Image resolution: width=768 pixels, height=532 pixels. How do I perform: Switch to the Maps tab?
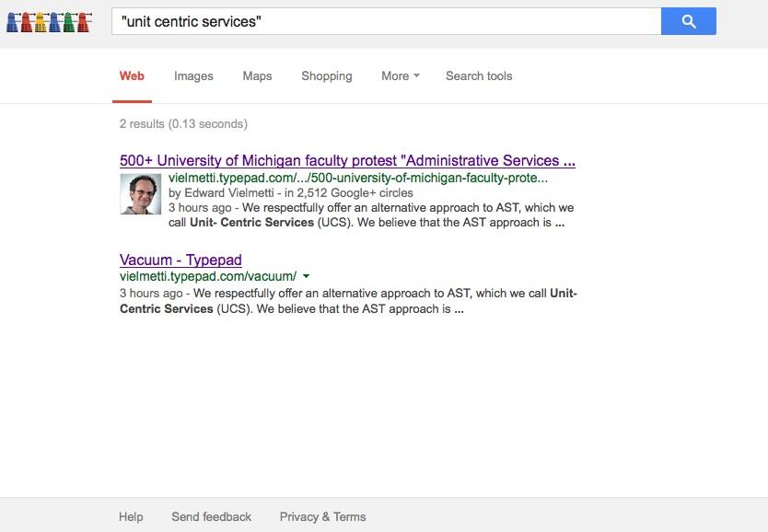(x=257, y=76)
